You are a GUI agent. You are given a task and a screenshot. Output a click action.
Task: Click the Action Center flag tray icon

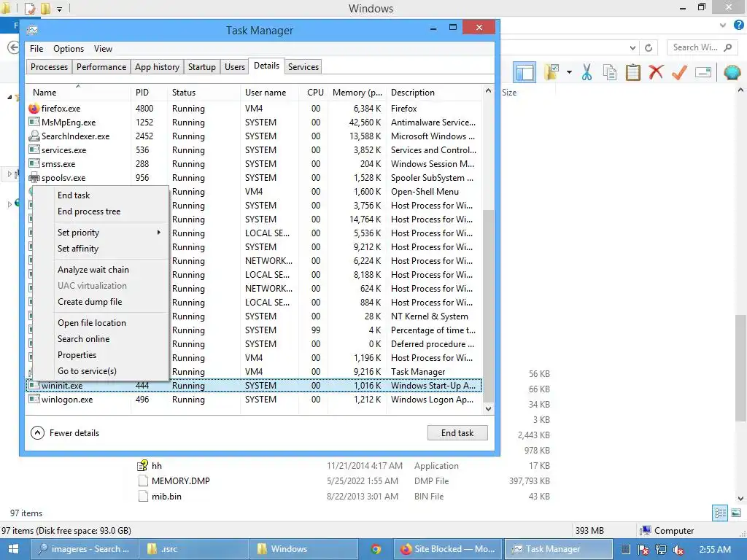pyautogui.click(x=643, y=550)
